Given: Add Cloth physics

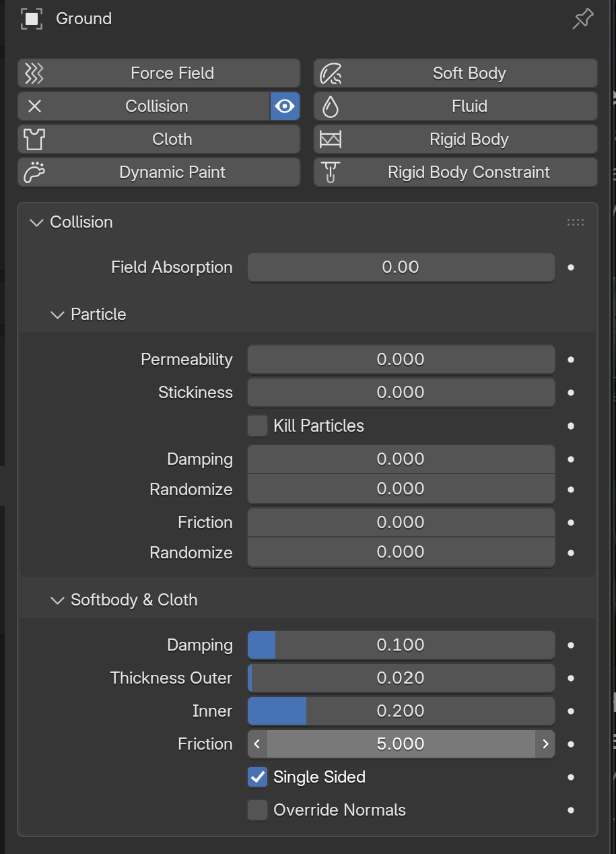Looking at the screenshot, I should click(x=159, y=139).
